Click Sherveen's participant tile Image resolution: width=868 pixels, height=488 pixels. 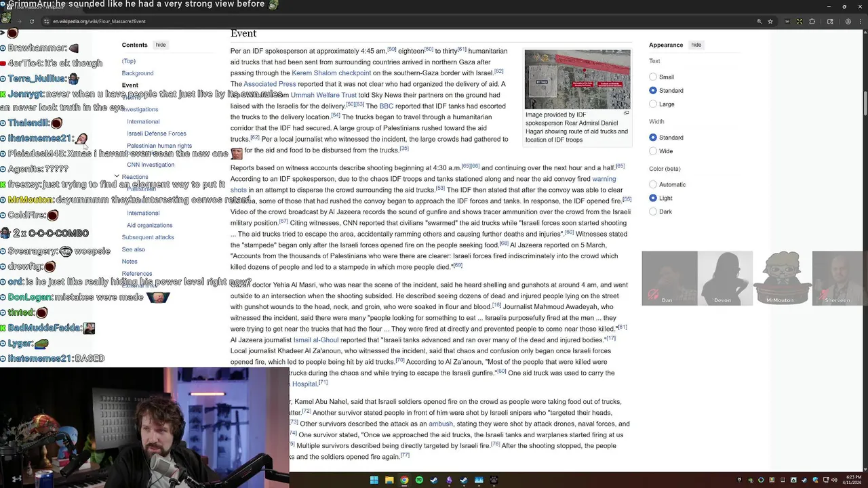840,278
